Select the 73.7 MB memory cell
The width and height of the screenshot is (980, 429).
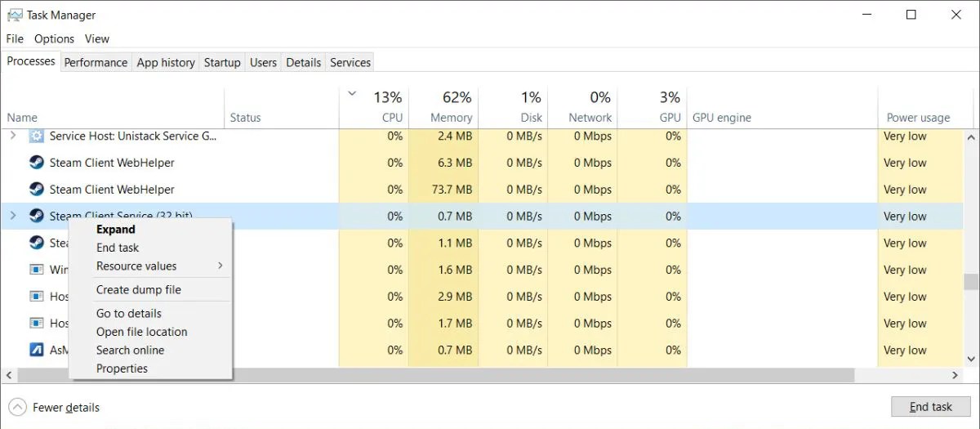tap(443, 190)
